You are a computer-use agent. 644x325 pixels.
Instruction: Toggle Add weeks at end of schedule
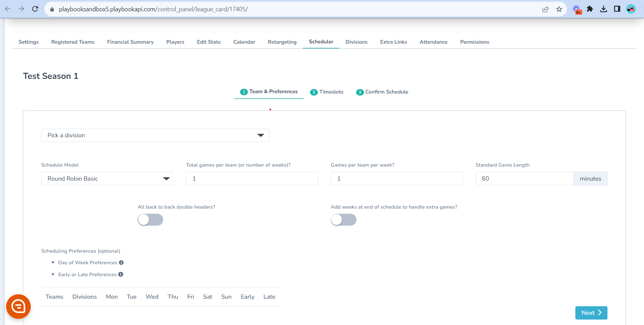[x=344, y=220]
